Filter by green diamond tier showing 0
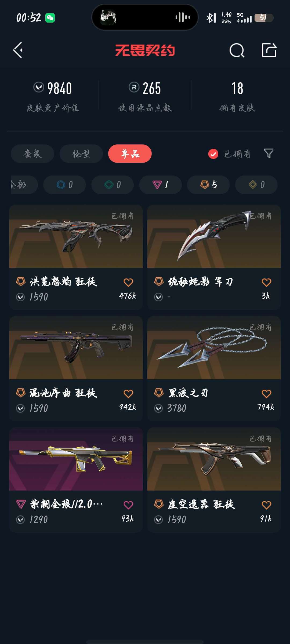Screen dimensions: 290x644 [113, 185]
